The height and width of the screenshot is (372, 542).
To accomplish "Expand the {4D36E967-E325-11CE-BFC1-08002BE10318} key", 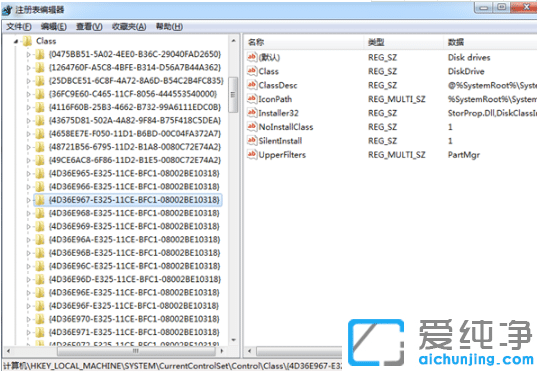I will tap(29, 200).
